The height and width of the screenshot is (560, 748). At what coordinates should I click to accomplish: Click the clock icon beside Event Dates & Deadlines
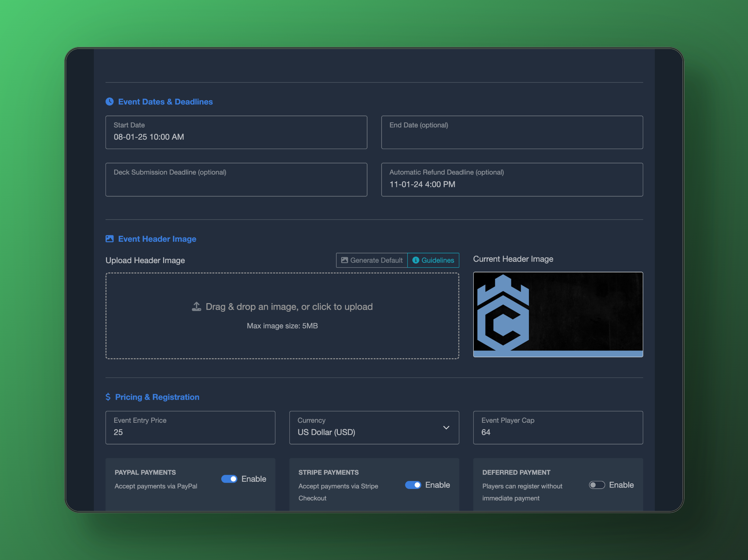tap(109, 101)
